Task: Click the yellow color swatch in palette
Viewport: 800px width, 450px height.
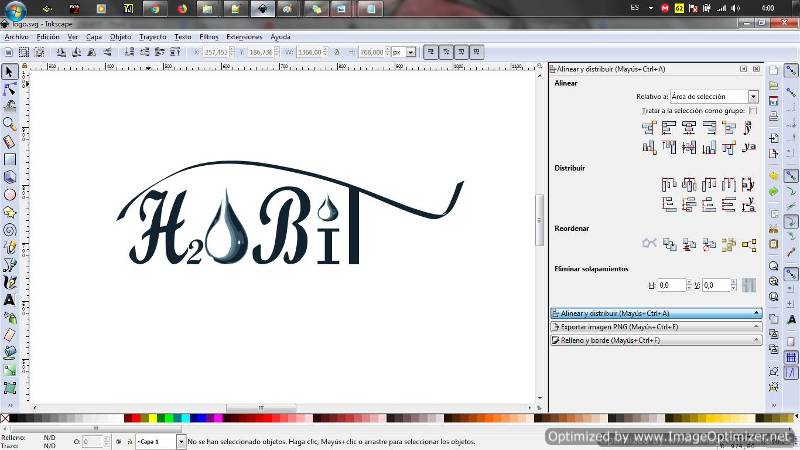Action: click(153, 418)
